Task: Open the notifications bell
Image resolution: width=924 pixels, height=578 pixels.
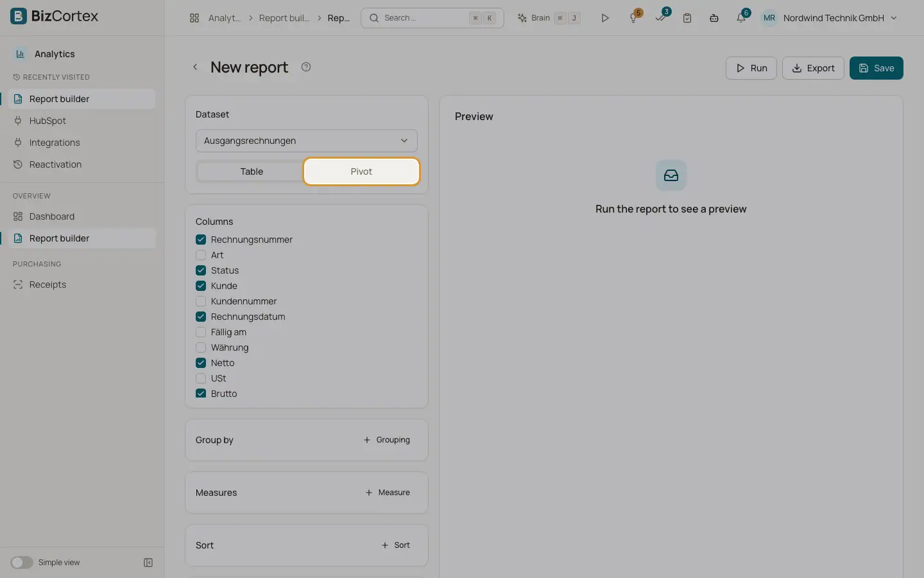Action: tap(741, 18)
